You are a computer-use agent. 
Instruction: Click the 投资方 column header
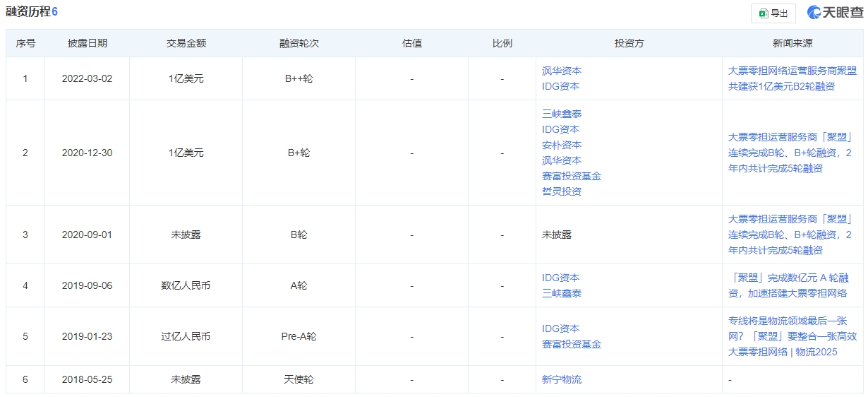point(629,43)
